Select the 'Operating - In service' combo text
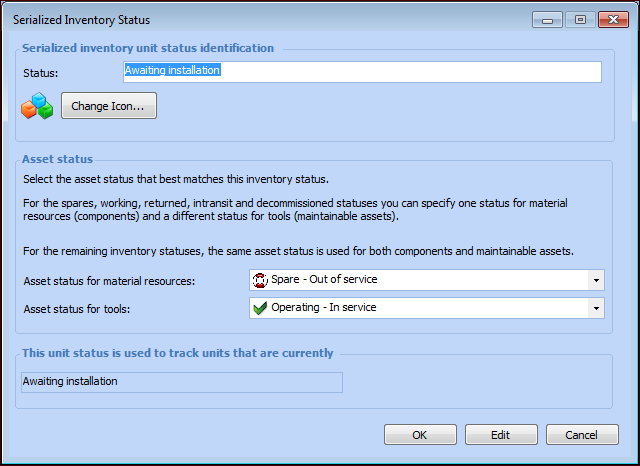The image size is (640, 466). click(324, 308)
